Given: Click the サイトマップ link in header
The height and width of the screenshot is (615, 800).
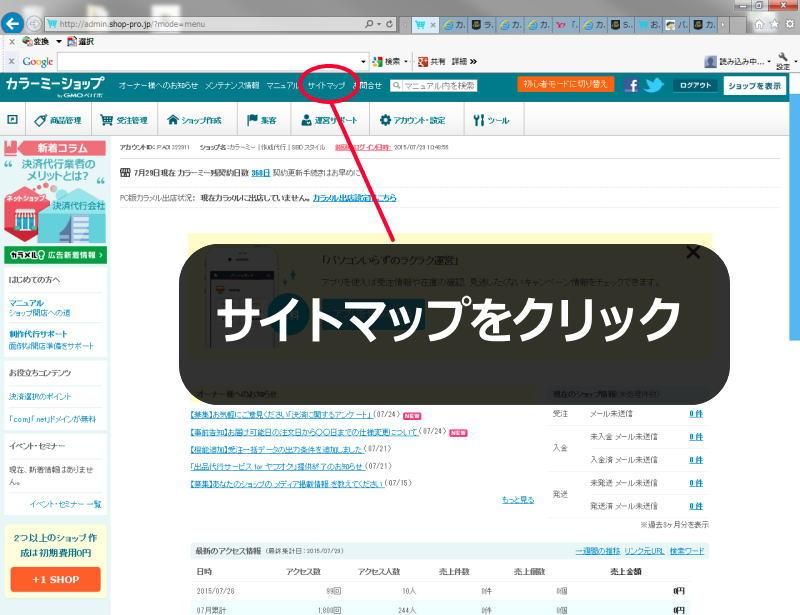Looking at the screenshot, I should click(x=326, y=86).
